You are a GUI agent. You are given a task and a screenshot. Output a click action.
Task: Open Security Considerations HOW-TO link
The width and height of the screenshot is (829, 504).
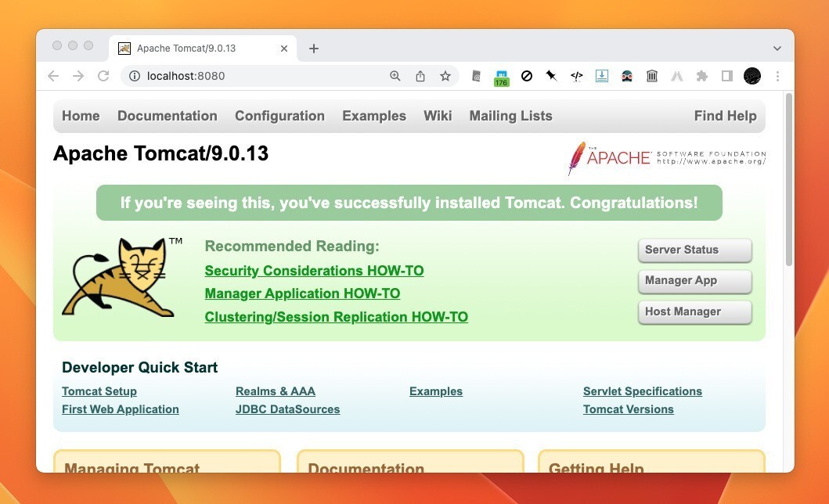pos(314,271)
